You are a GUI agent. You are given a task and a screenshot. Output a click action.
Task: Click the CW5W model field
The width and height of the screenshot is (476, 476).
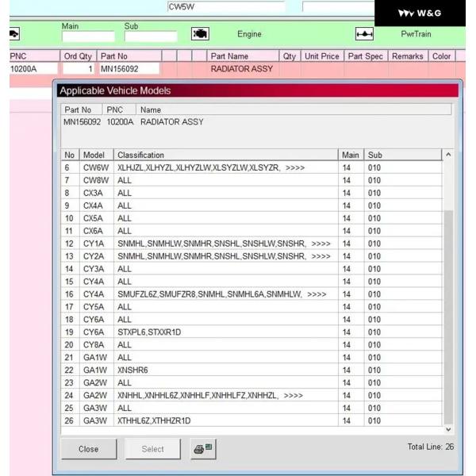[226, 6]
